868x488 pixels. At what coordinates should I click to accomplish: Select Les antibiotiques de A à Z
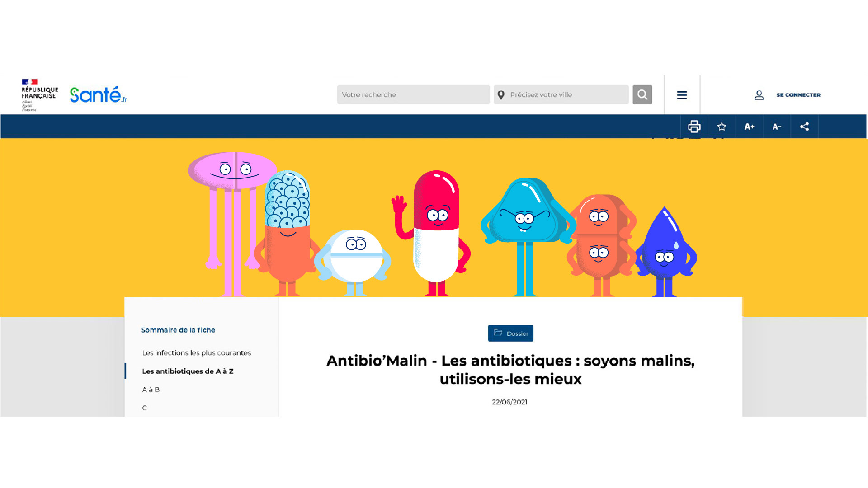click(188, 371)
